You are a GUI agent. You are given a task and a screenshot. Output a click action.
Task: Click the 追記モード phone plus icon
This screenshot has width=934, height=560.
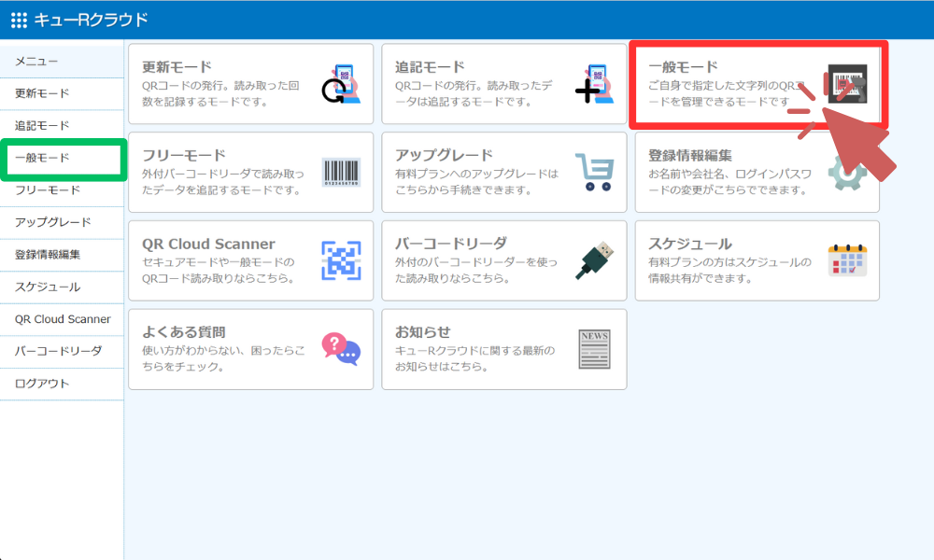point(594,84)
